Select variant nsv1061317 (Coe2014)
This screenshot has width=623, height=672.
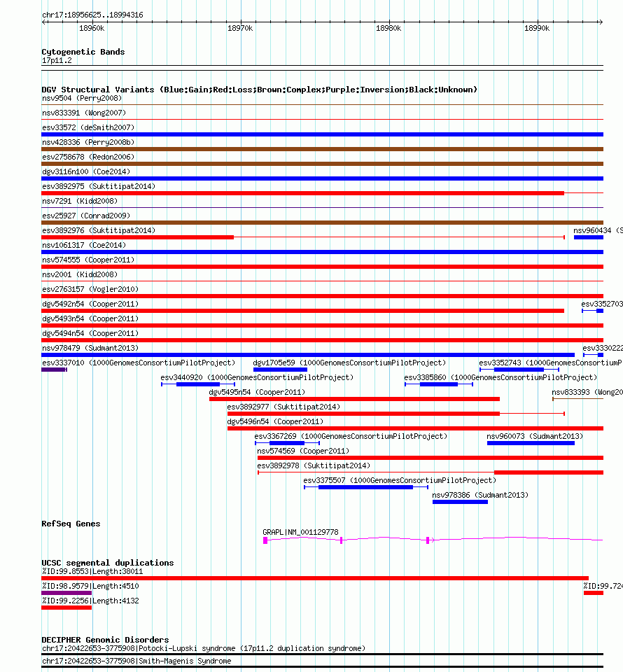pos(84,245)
